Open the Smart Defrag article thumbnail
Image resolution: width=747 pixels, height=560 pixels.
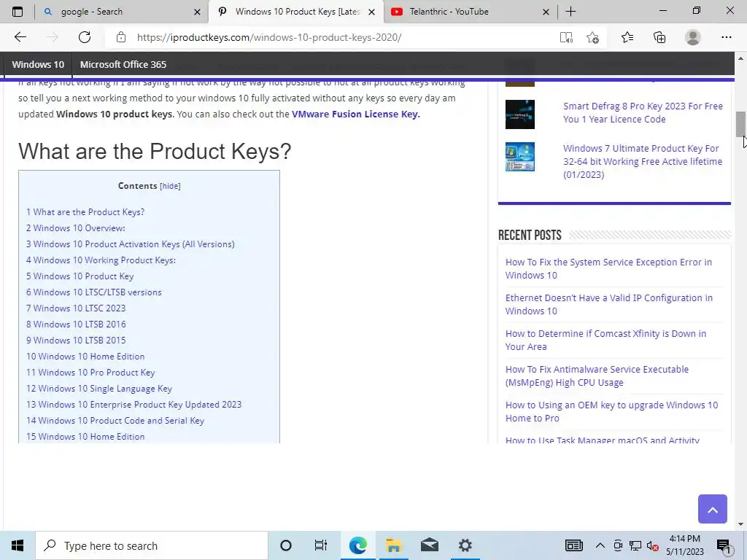coord(519,114)
